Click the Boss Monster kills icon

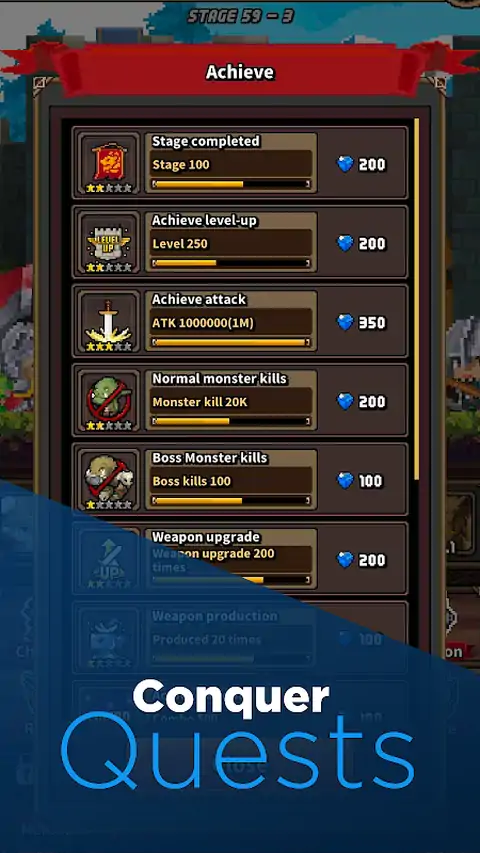pos(109,479)
